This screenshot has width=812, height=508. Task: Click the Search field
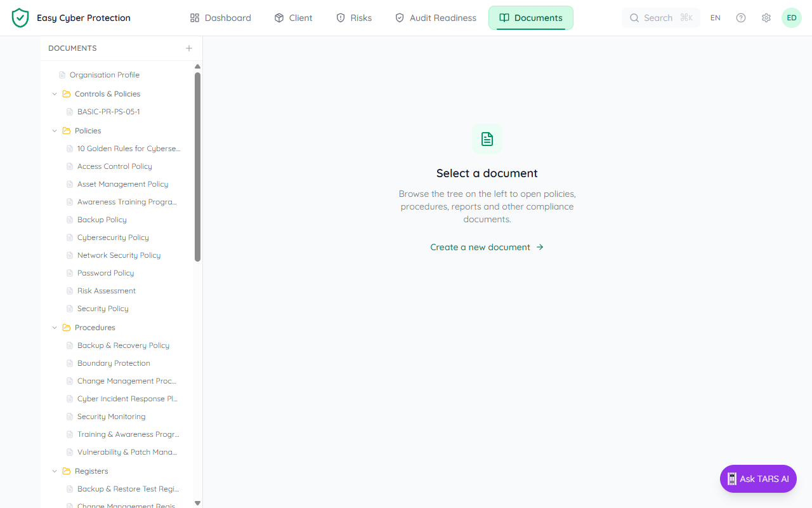pos(661,18)
